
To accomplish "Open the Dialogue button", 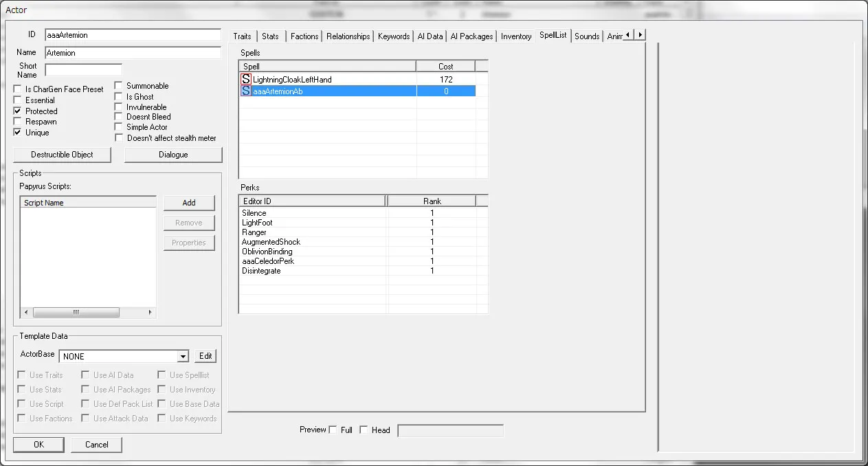I will [x=173, y=155].
